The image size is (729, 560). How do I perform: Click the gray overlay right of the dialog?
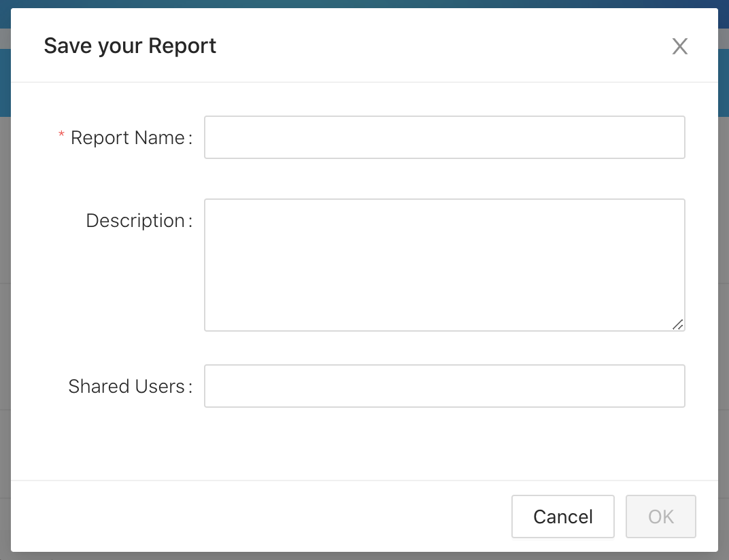[x=724, y=272]
